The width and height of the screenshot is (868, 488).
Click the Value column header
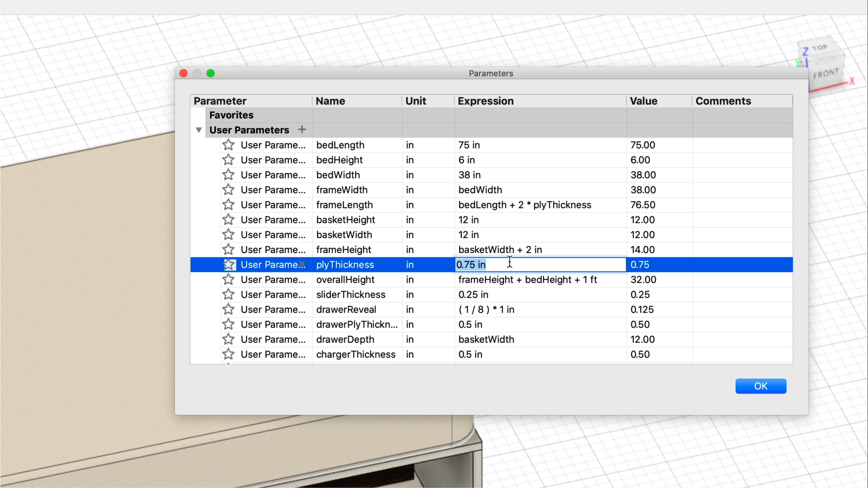pyautogui.click(x=659, y=101)
